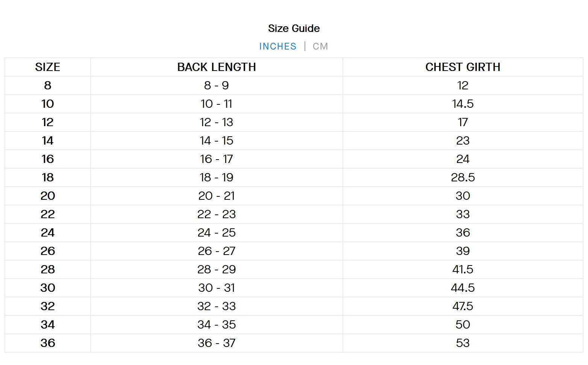This screenshot has height=365, width=588.
Task: Click the BACK LENGTH column header
Action: pos(217,67)
